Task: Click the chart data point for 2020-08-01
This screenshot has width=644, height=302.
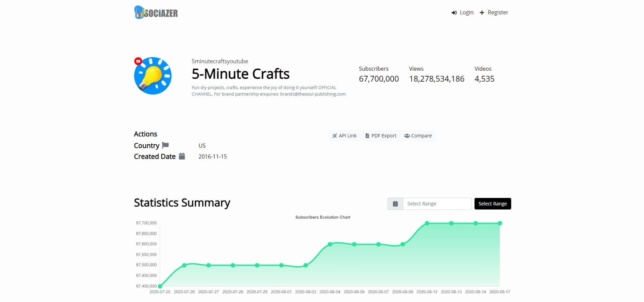Action: tap(281, 265)
